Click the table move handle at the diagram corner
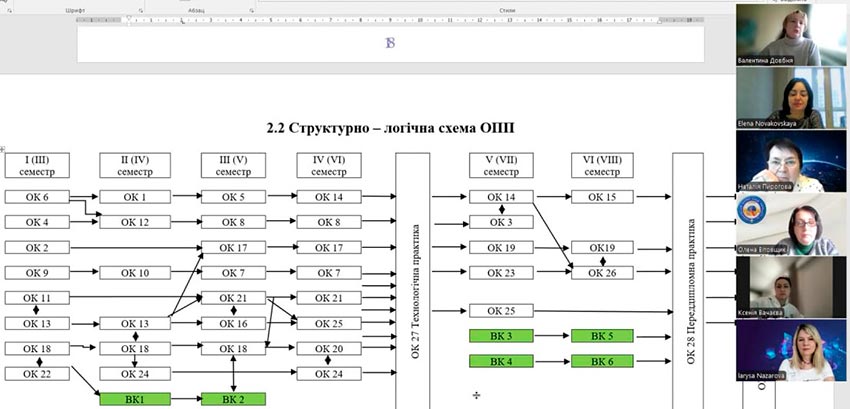This screenshot has height=409, width=850. 3,148
